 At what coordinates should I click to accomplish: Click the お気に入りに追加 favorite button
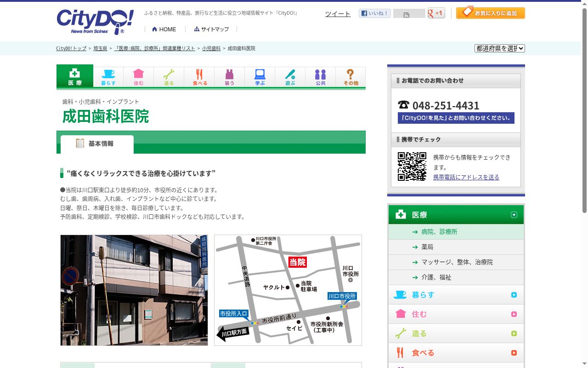491,12
